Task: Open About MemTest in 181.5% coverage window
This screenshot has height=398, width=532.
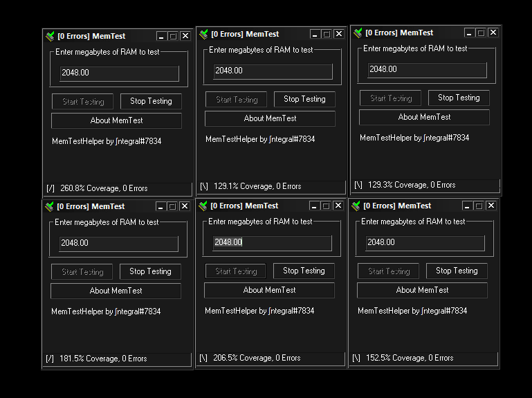Action: 116,291
